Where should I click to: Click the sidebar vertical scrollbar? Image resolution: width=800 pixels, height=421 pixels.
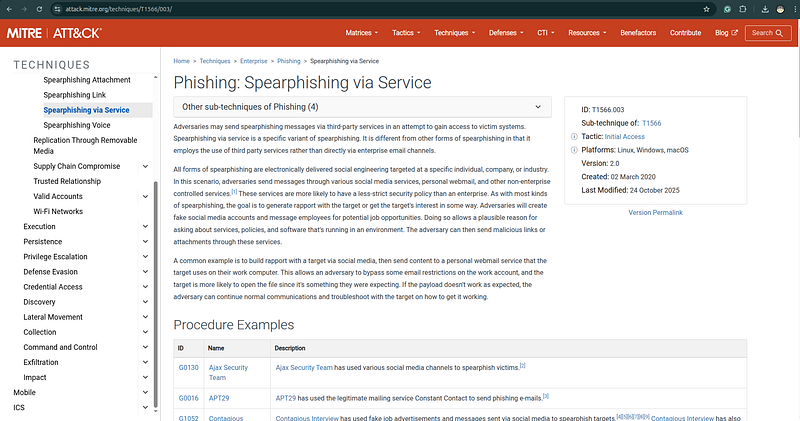pos(156,293)
